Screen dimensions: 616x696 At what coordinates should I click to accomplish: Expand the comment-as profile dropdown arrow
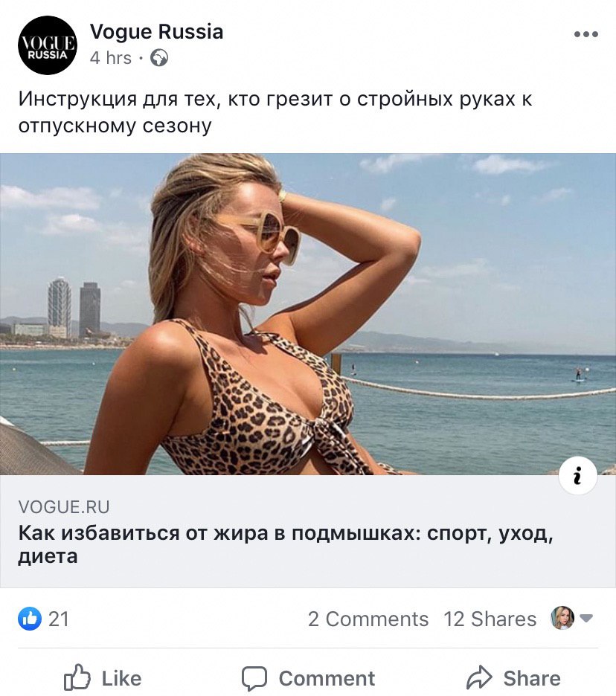point(586,618)
